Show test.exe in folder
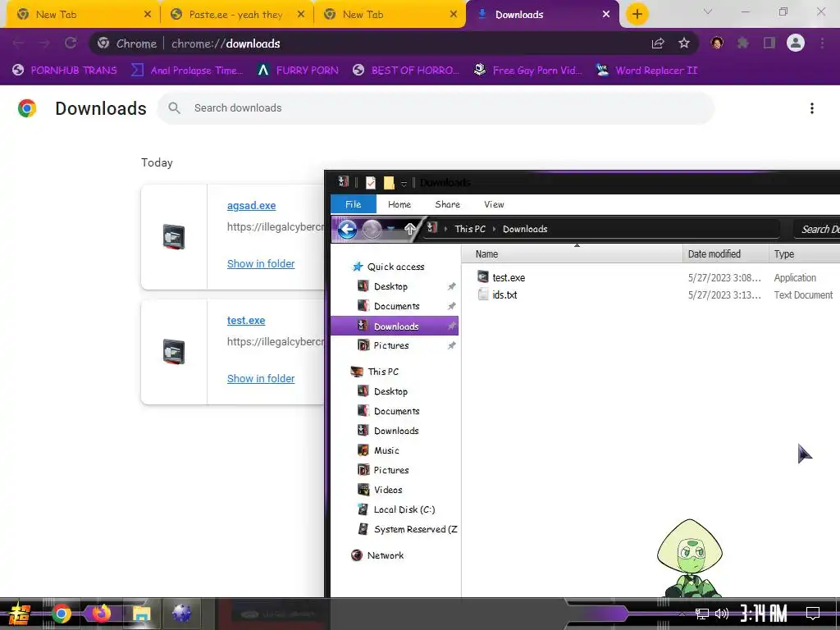The width and height of the screenshot is (840, 630). [x=261, y=378]
